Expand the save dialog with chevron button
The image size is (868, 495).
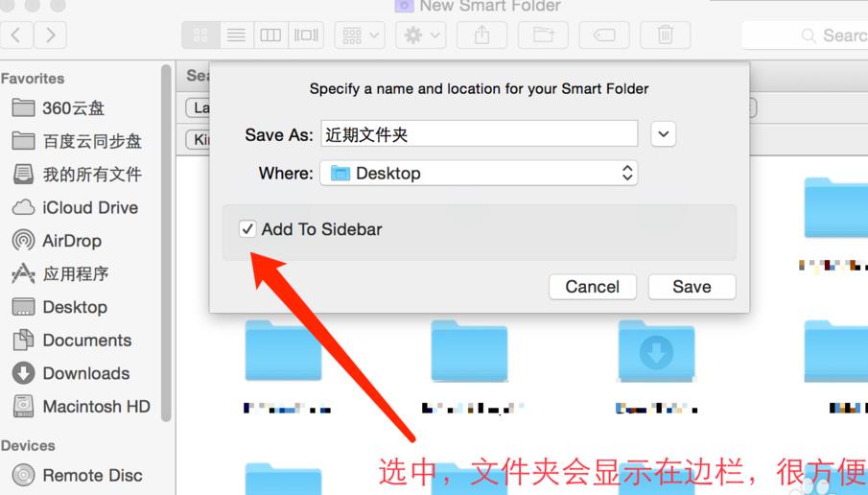663,134
